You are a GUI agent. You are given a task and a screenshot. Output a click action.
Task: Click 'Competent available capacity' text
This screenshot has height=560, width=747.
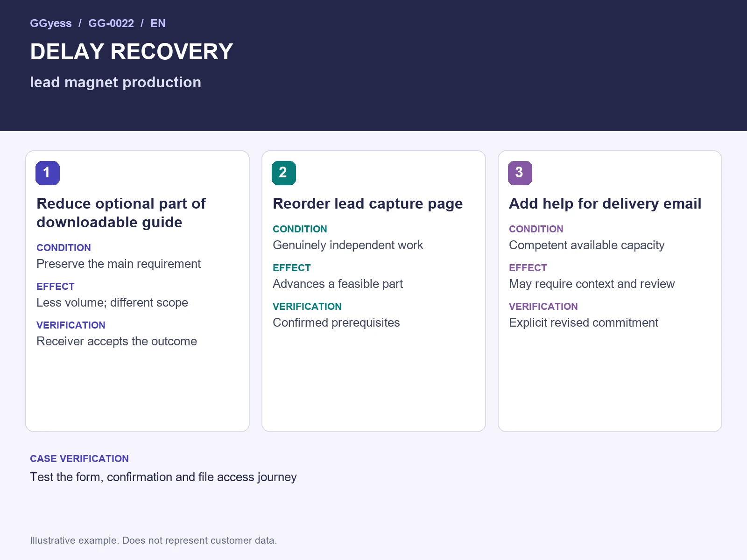pos(586,245)
